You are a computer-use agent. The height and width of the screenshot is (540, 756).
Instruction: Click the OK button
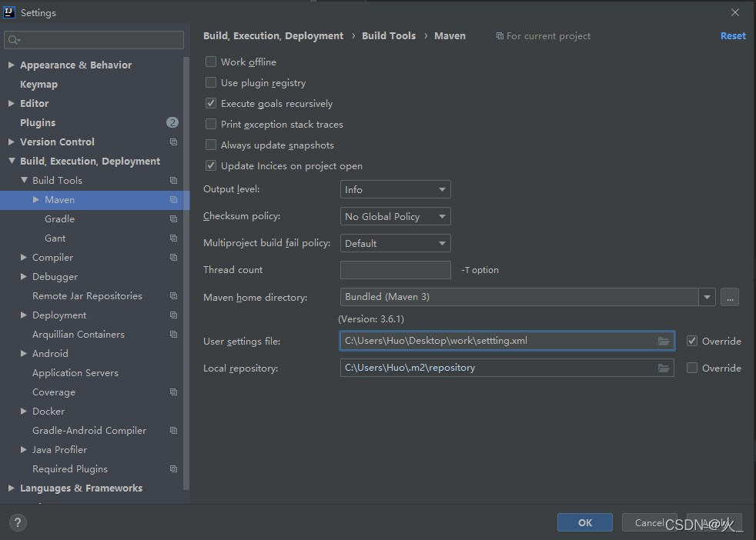[585, 522]
